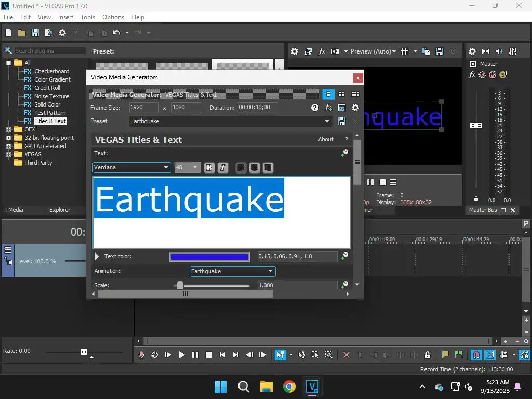Switch generator to two column view
Viewport: 532px width, 399px height.
[x=342, y=95]
